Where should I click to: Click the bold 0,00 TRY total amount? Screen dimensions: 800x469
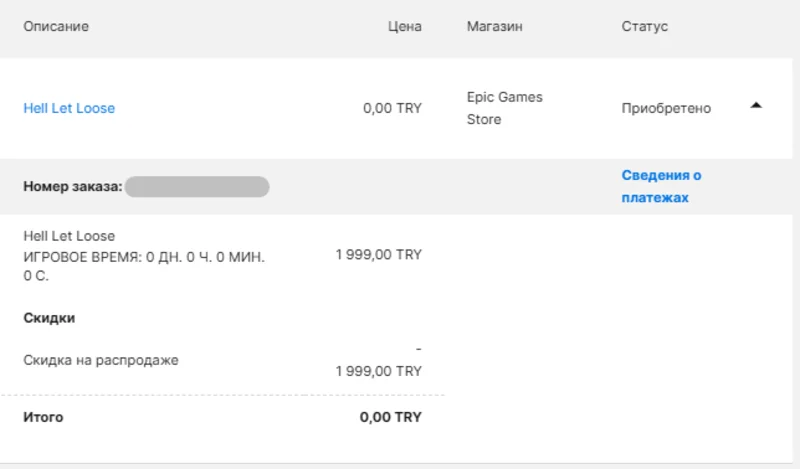(390, 417)
